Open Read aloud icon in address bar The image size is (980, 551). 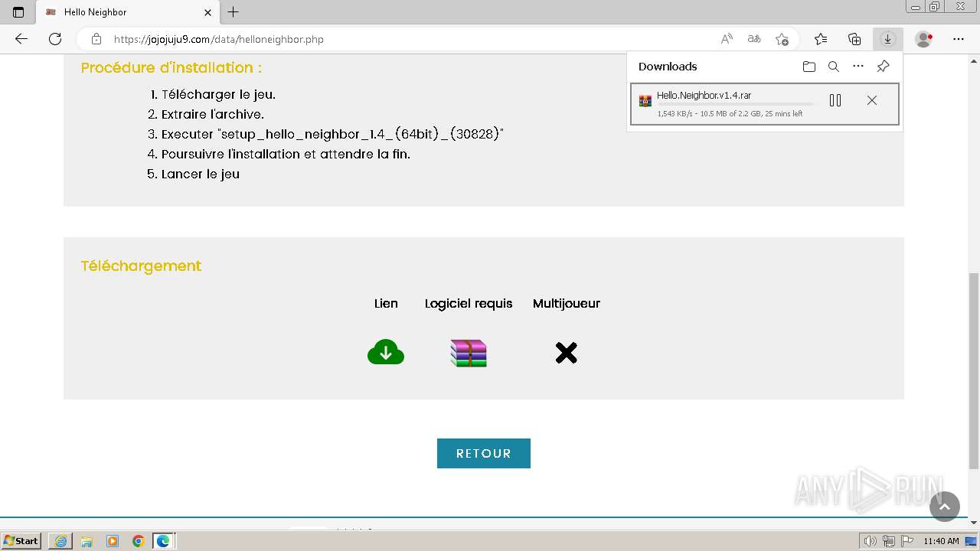[x=727, y=39]
